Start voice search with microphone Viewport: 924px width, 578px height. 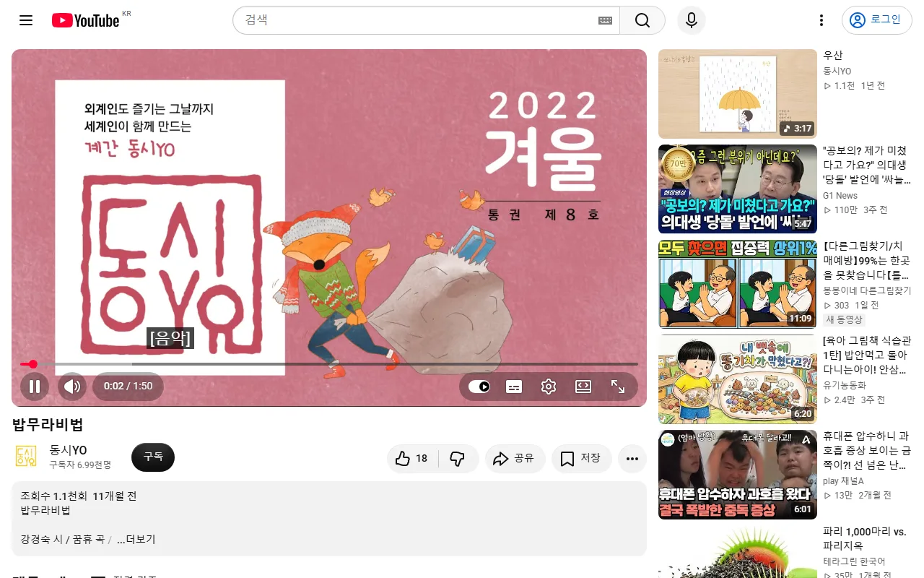point(692,20)
